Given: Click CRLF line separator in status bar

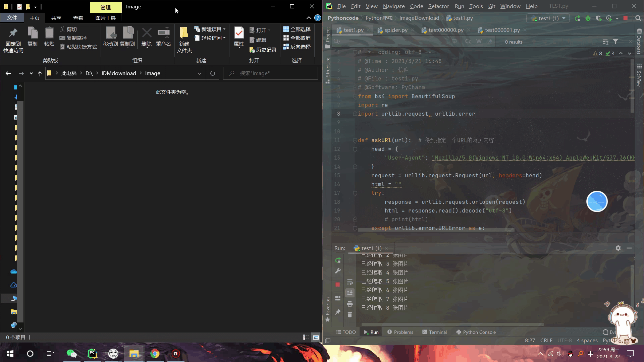Looking at the screenshot, I should click(546, 340).
